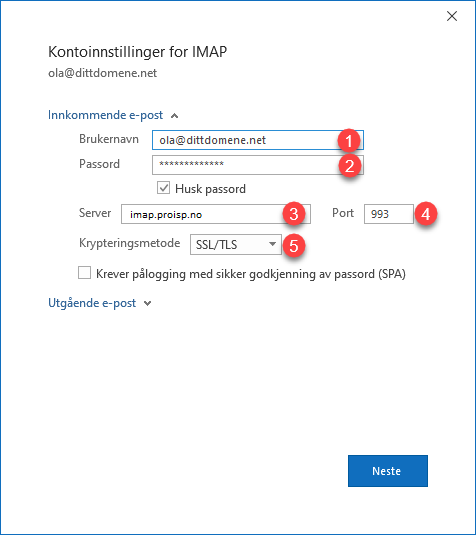Expand the Utgående e-post section

(92, 303)
